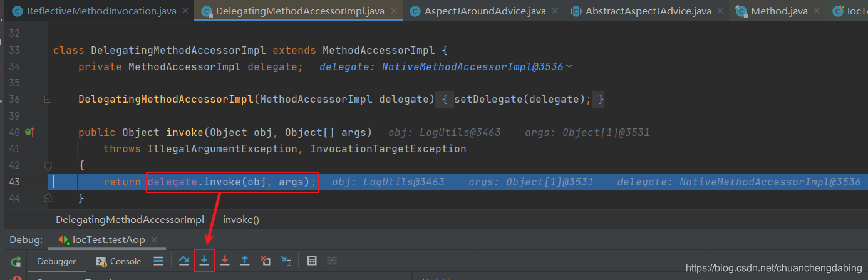868x280 pixels.
Task: Click inline hint args: Object[1]@3531 on line 43
Action: (x=531, y=182)
